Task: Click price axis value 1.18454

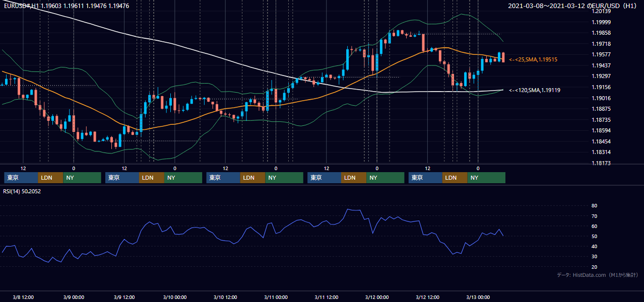Action: [x=601, y=141]
